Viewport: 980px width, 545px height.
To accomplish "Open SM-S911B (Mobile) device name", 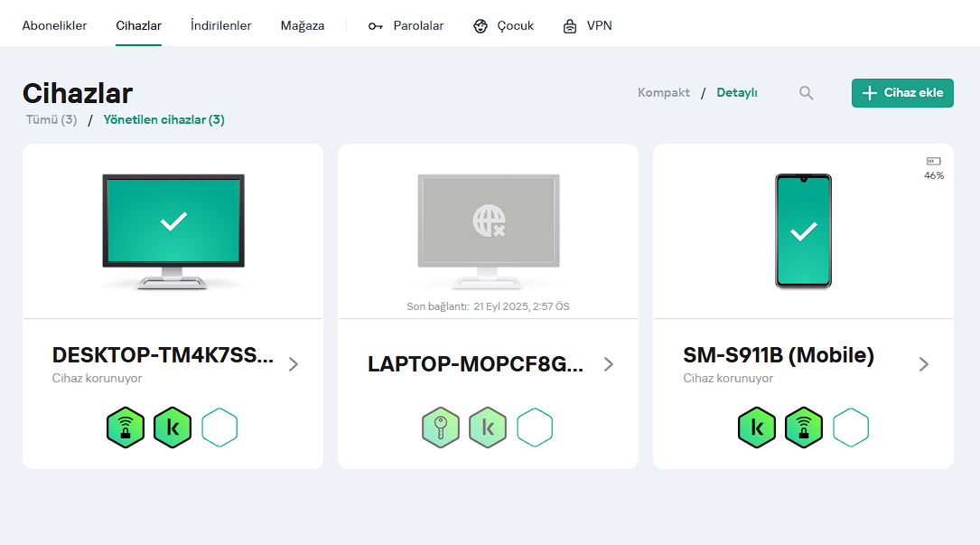I will tap(778, 355).
